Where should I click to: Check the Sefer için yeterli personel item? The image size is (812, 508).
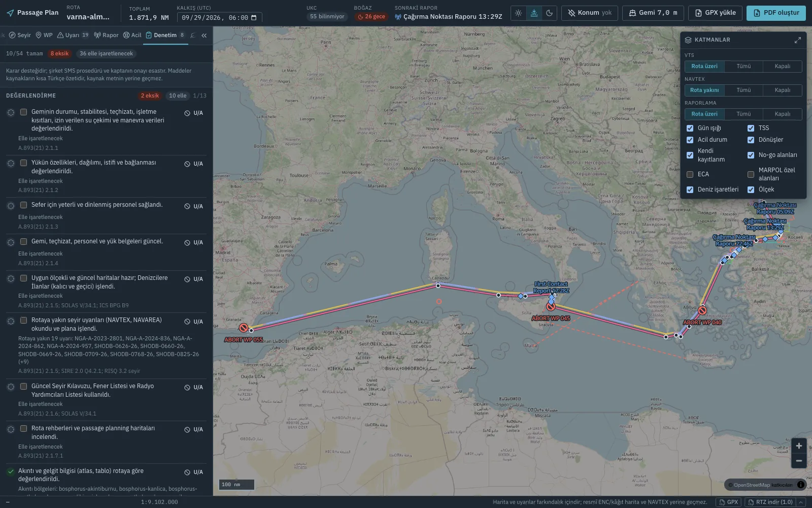[x=23, y=205]
